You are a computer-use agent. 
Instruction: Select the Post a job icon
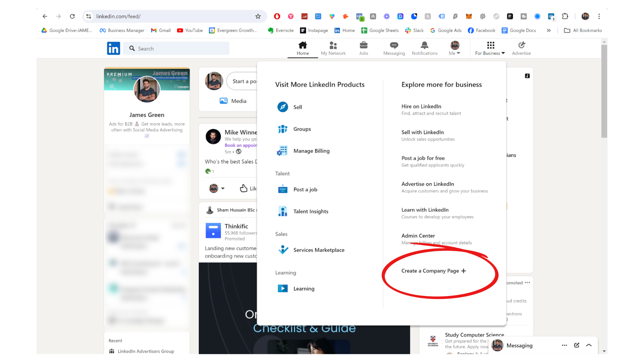(283, 189)
